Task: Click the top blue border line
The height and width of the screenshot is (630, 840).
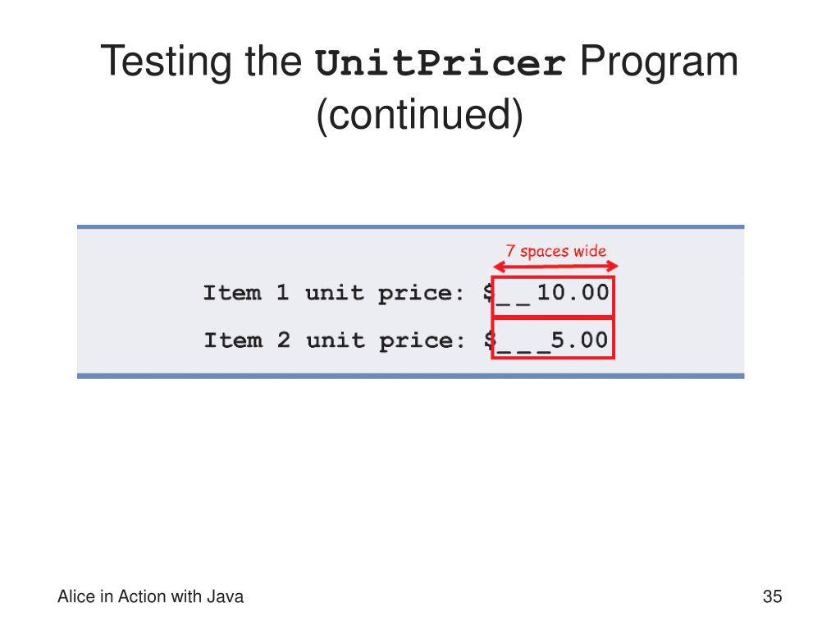Action: pyautogui.click(x=410, y=227)
